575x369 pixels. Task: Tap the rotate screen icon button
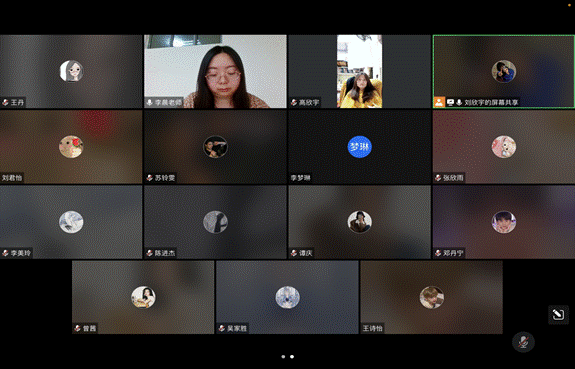558,314
